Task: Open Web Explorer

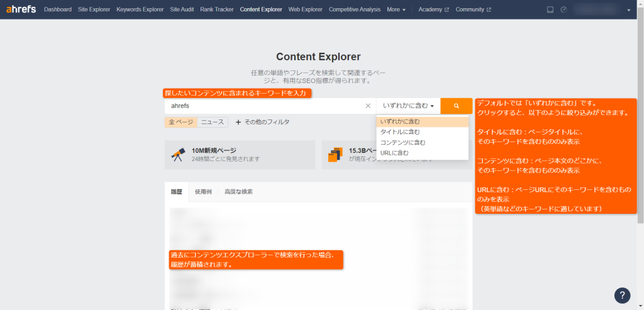Action: point(305,9)
